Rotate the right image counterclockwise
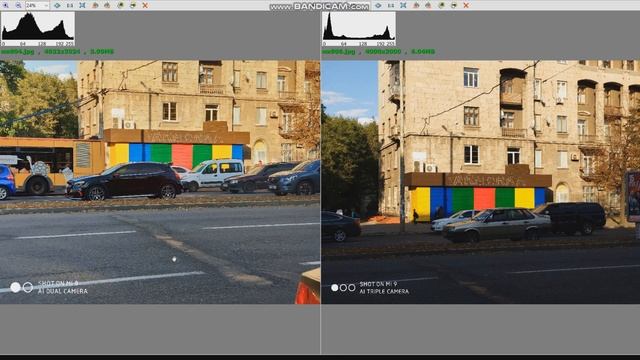This screenshot has height=360, width=640. click(x=416, y=5)
